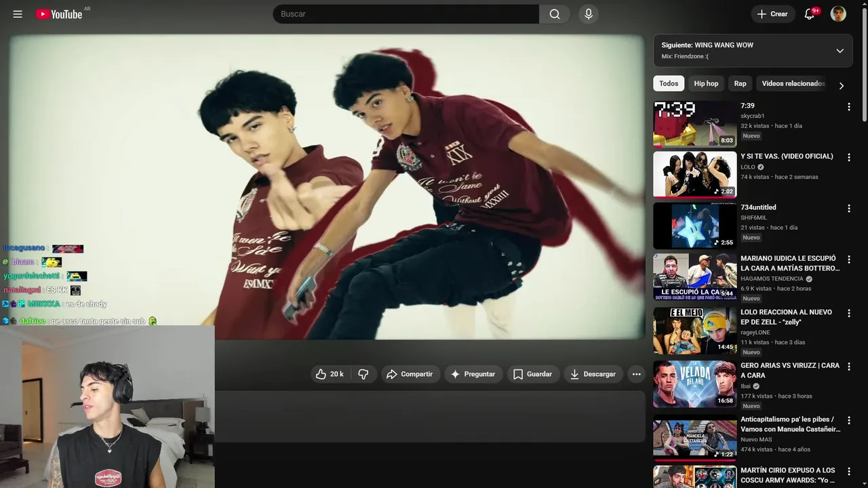Download the video with Descargar
Image resolution: width=868 pixels, height=488 pixels.
[593, 374]
